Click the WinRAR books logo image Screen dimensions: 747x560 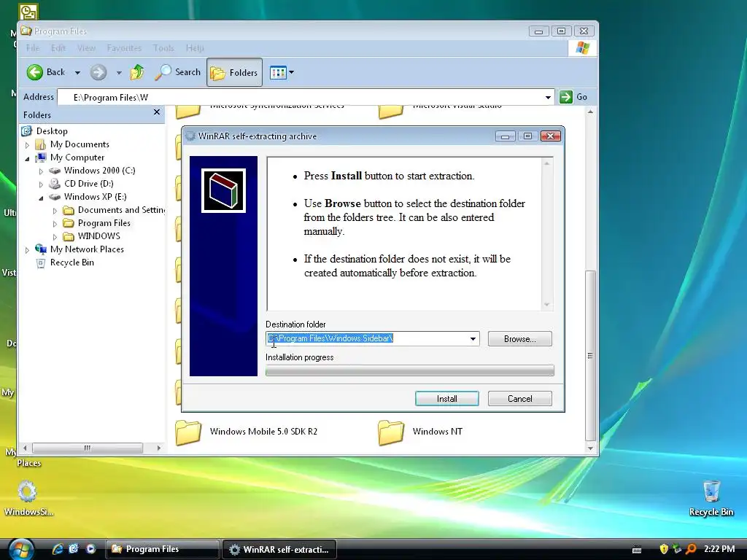(x=223, y=190)
